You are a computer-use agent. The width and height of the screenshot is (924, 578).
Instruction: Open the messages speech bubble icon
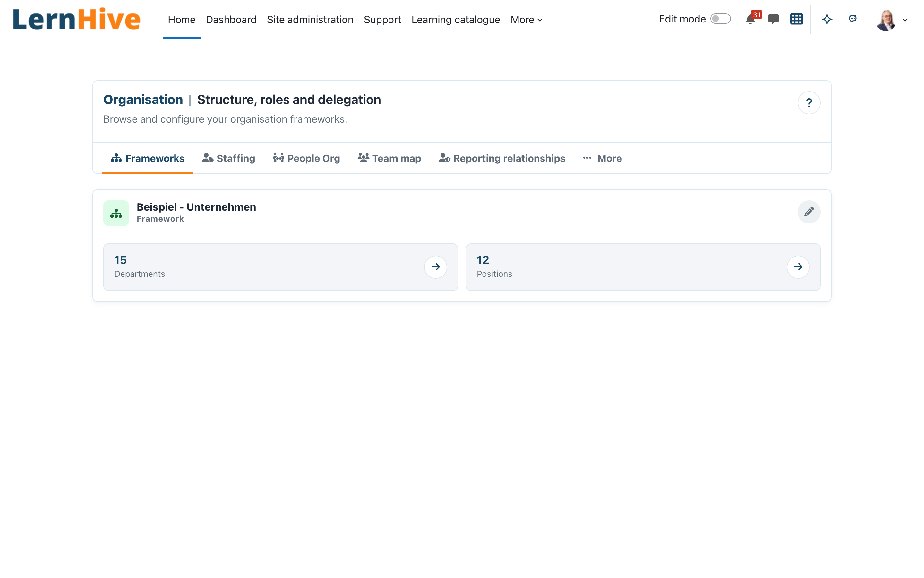[x=774, y=20]
